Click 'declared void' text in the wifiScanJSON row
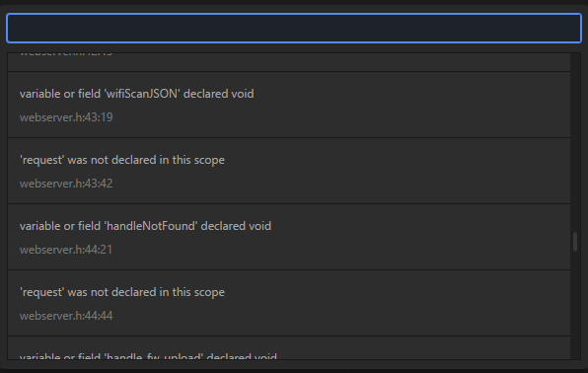Screen dimensions: 588x373 pyautogui.click(x=219, y=94)
